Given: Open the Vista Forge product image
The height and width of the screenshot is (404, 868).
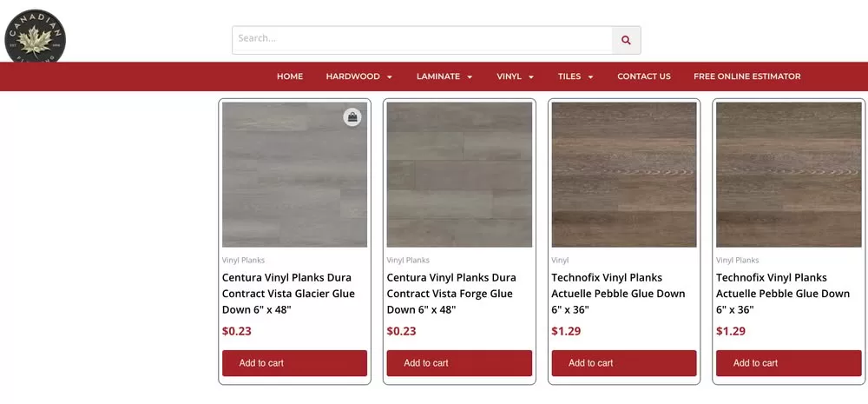Looking at the screenshot, I should click(459, 175).
